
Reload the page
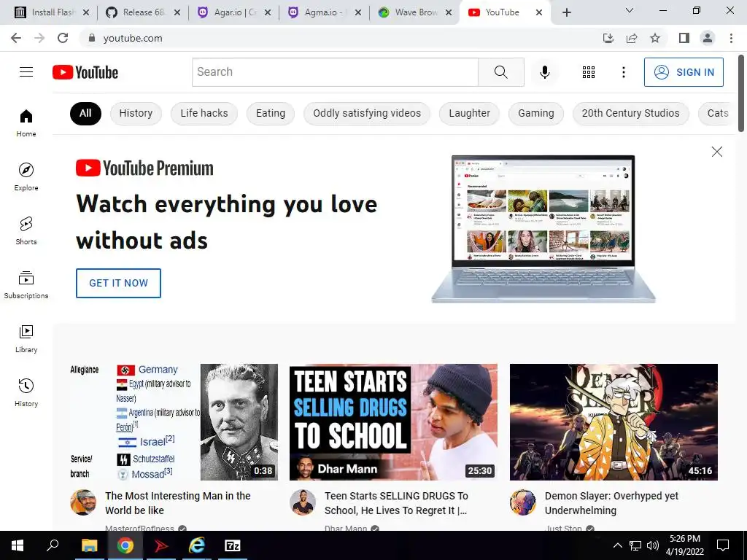[63, 38]
